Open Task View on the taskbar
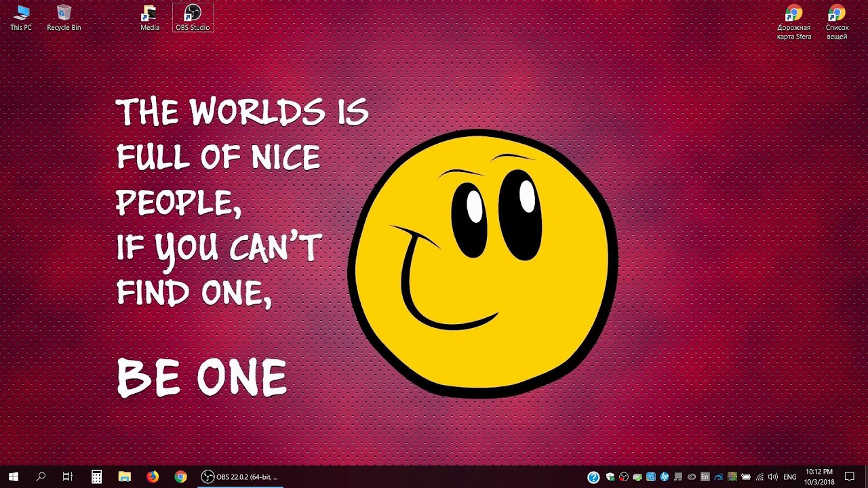The image size is (868, 488). [x=68, y=476]
